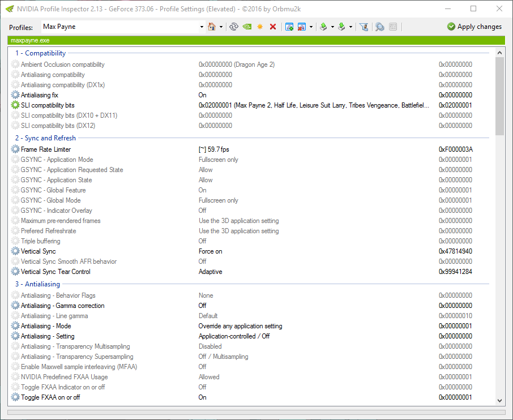Click the 0x47814940 hex value
The width and height of the screenshot is (513, 420).
click(x=455, y=251)
